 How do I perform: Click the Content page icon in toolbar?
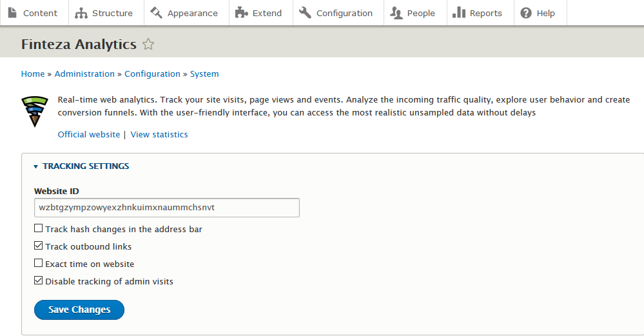click(12, 13)
